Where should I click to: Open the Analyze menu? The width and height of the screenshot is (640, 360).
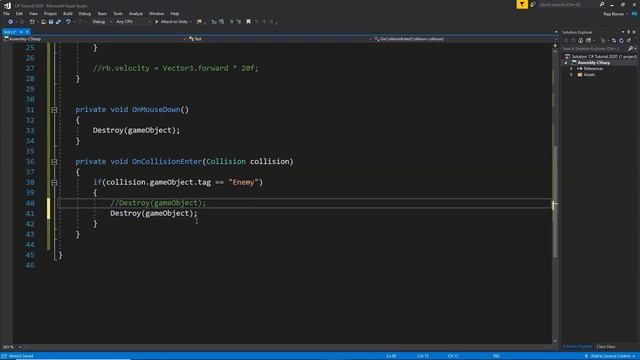click(136, 13)
